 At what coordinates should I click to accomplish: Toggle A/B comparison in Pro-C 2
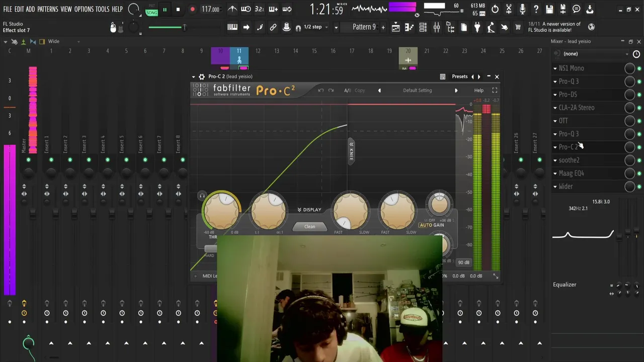347,90
